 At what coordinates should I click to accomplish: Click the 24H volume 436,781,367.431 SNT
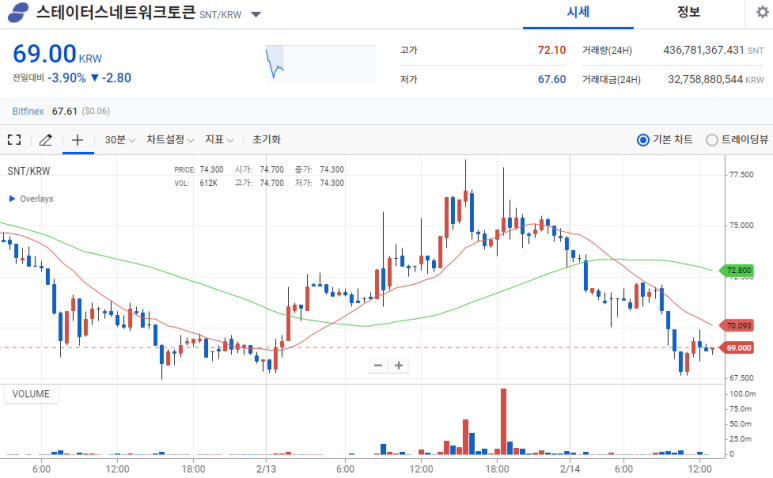tap(713, 50)
